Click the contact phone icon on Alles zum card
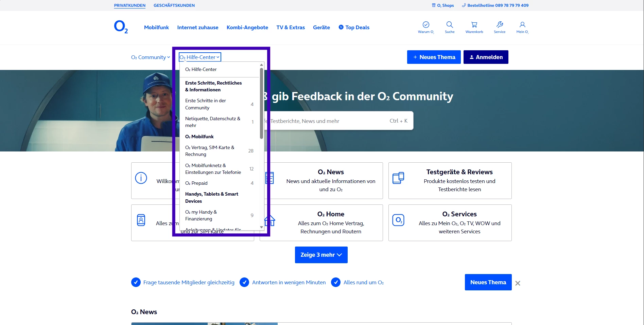 click(x=141, y=220)
